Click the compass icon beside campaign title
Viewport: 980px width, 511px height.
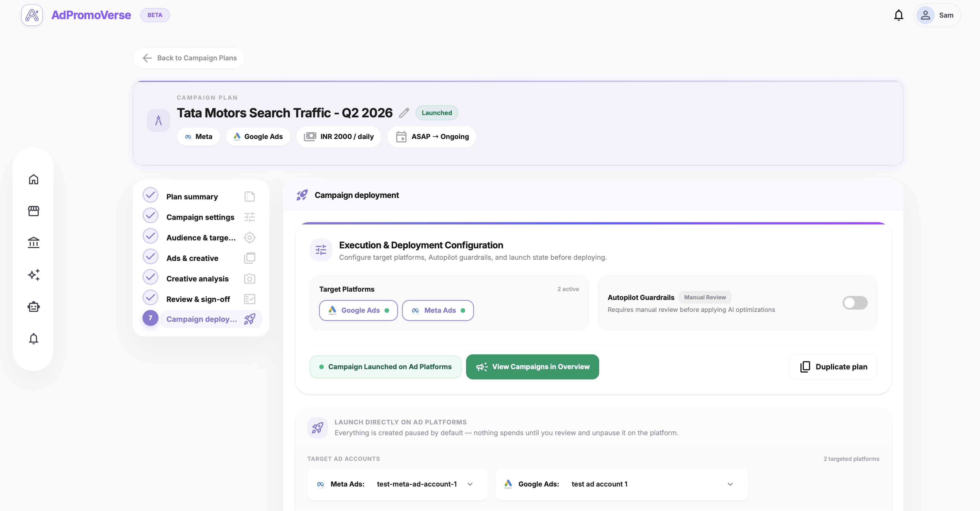[158, 120]
